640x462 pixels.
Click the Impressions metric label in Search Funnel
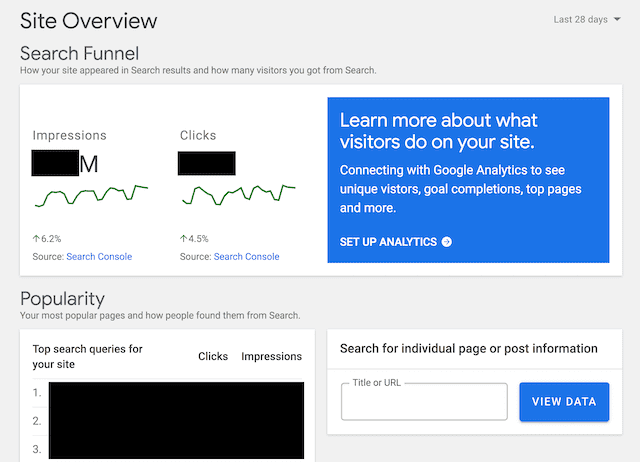pyautogui.click(x=69, y=135)
